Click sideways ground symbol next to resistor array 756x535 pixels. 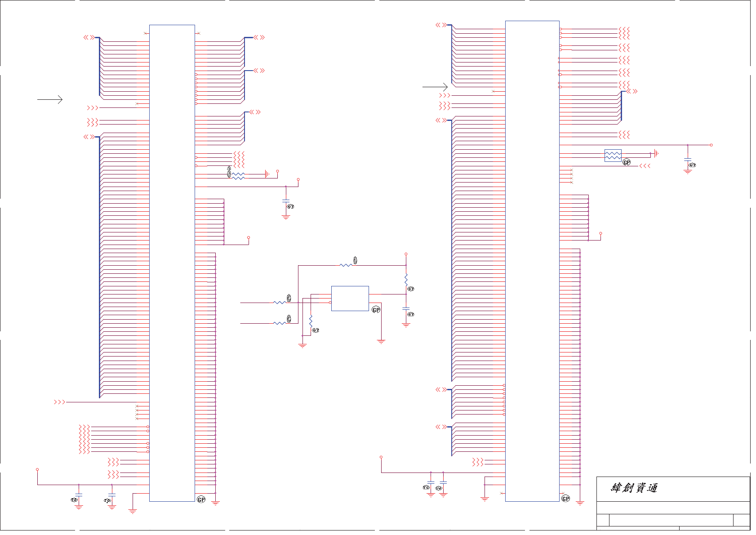(657, 153)
